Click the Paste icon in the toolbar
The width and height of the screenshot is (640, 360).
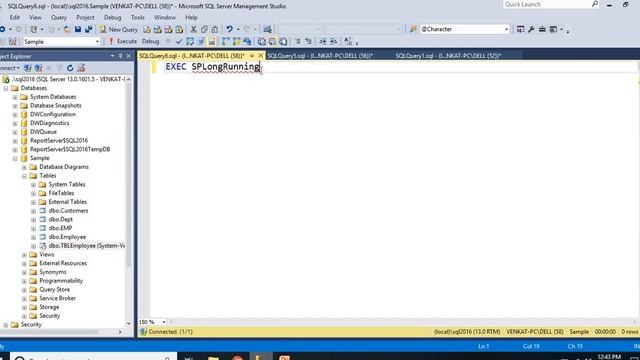[215, 29]
